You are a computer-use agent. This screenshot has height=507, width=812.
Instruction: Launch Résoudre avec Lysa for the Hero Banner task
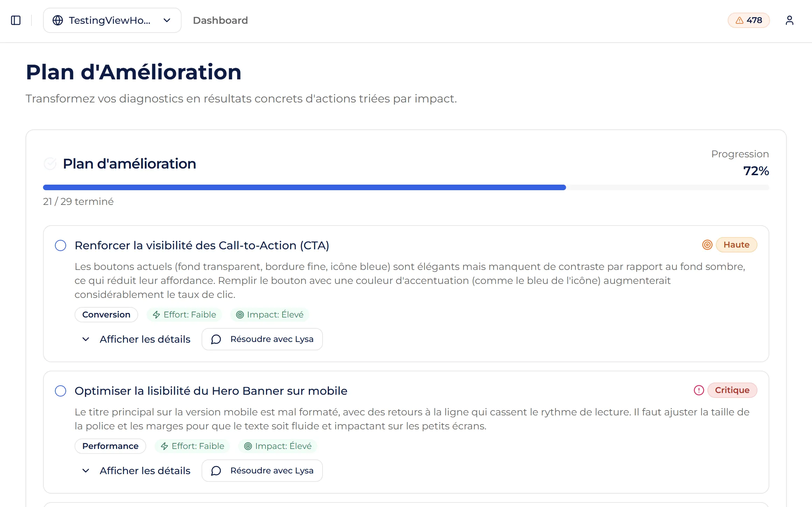point(262,471)
